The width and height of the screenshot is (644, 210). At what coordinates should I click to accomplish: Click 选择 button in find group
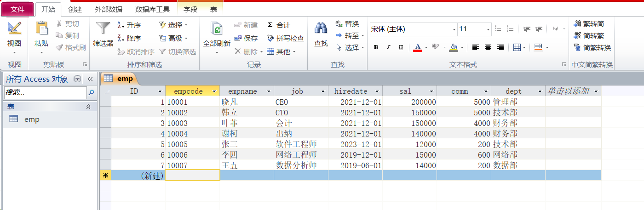point(350,47)
